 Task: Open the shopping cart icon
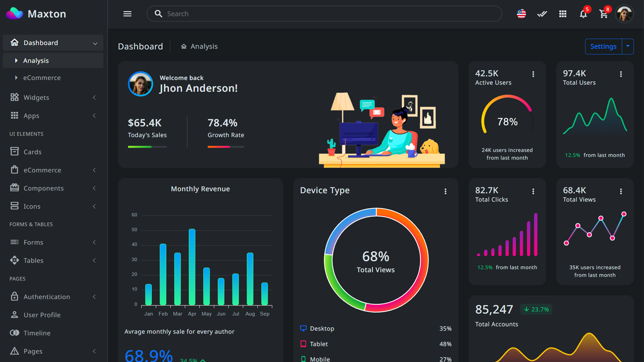click(603, 14)
